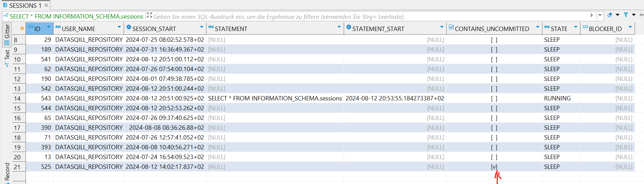Click the orange circle grid corner icon

22,29
